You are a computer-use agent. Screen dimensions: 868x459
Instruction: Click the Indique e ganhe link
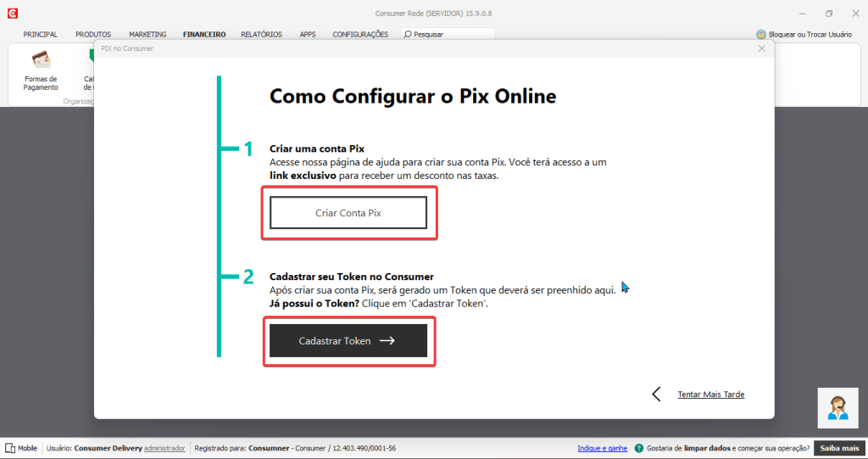pos(602,448)
